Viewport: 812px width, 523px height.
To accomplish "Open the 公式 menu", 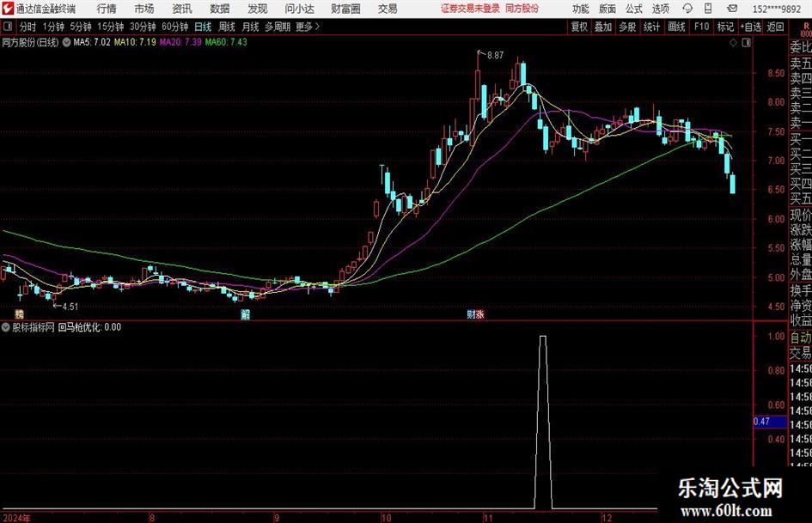I will 633,9.
